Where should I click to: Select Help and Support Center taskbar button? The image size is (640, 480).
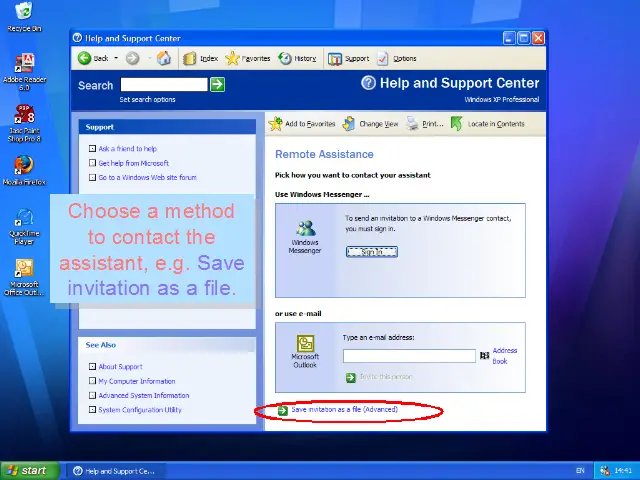click(x=116, y=471)
